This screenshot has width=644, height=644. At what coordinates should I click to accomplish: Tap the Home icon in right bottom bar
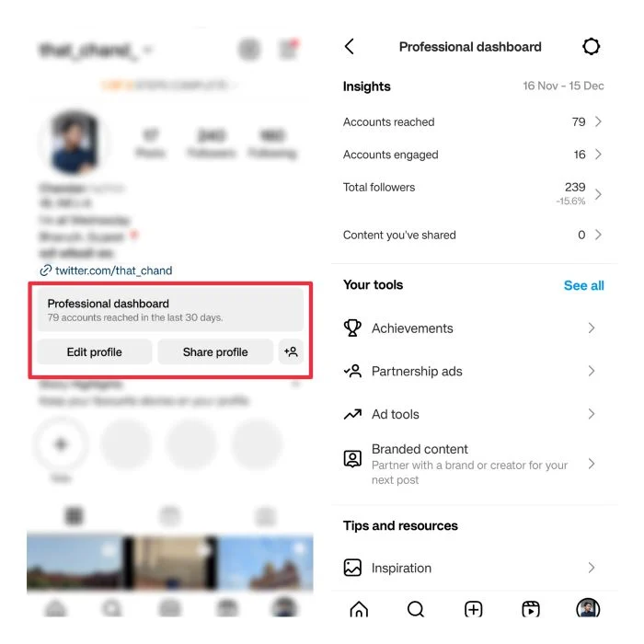click(x=359, y=609)
